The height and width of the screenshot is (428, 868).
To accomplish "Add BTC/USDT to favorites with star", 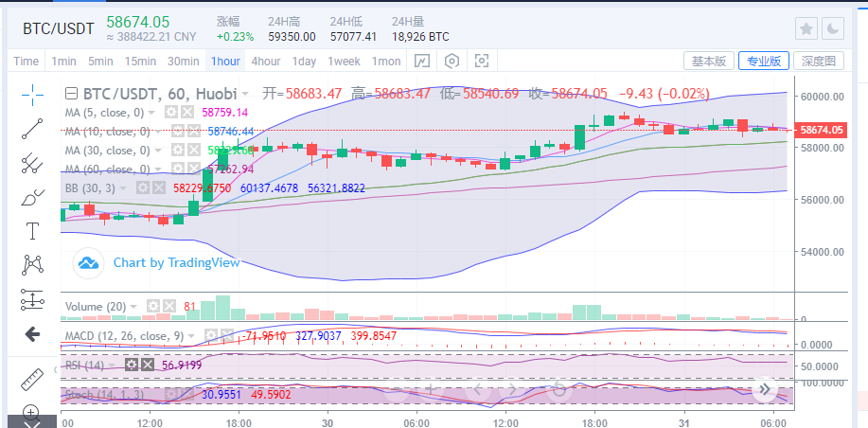I will [x=806, y=28].
